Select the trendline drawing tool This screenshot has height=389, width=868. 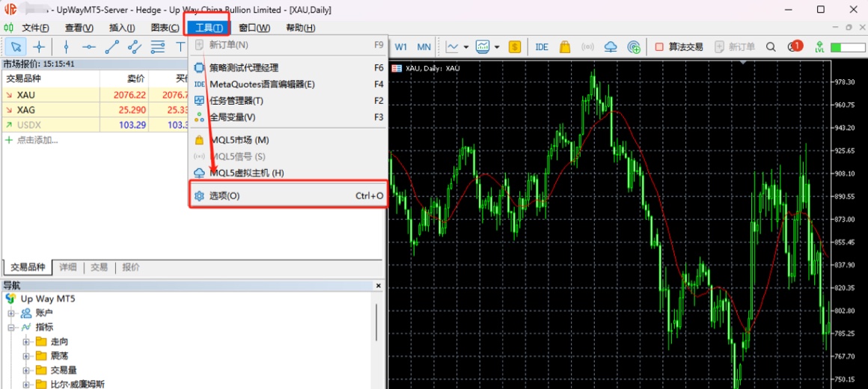111,47
